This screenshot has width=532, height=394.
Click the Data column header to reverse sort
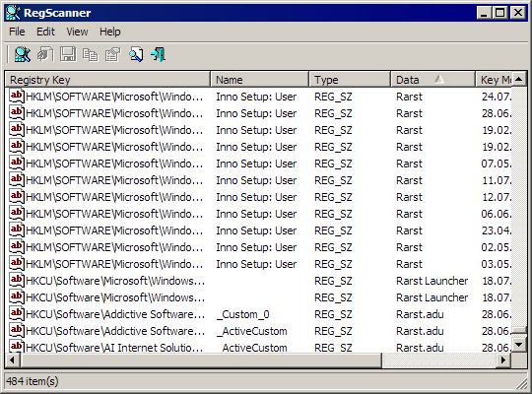coord(432,80)
